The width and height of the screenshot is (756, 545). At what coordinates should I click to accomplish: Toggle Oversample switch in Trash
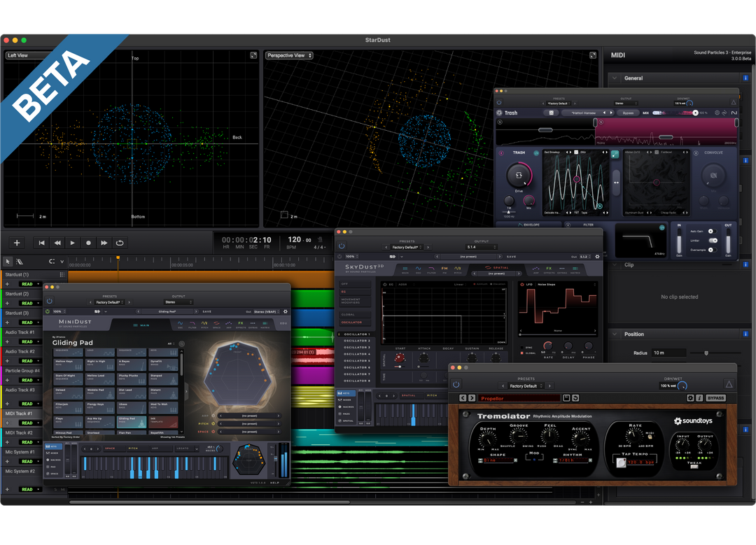tap(712, 250)
